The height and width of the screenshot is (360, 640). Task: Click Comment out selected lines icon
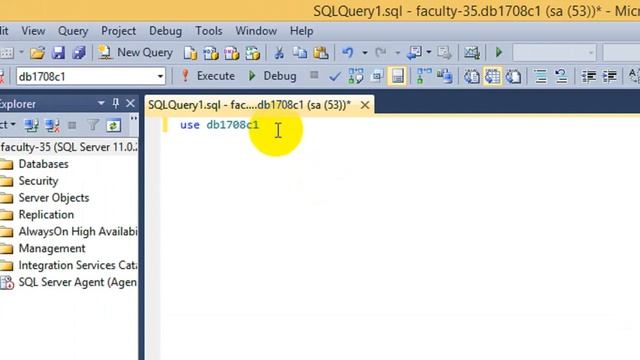click(540, 76)
